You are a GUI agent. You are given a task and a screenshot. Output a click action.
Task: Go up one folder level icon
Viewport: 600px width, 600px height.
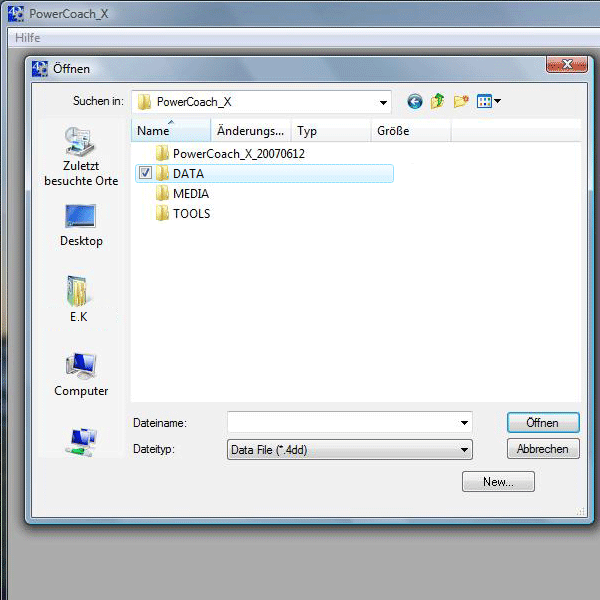[x=437, y=101]
